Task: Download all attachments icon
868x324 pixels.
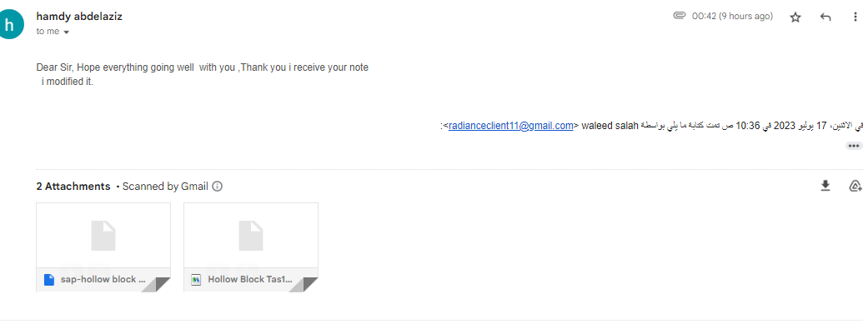Action: (x=825, y=186)
